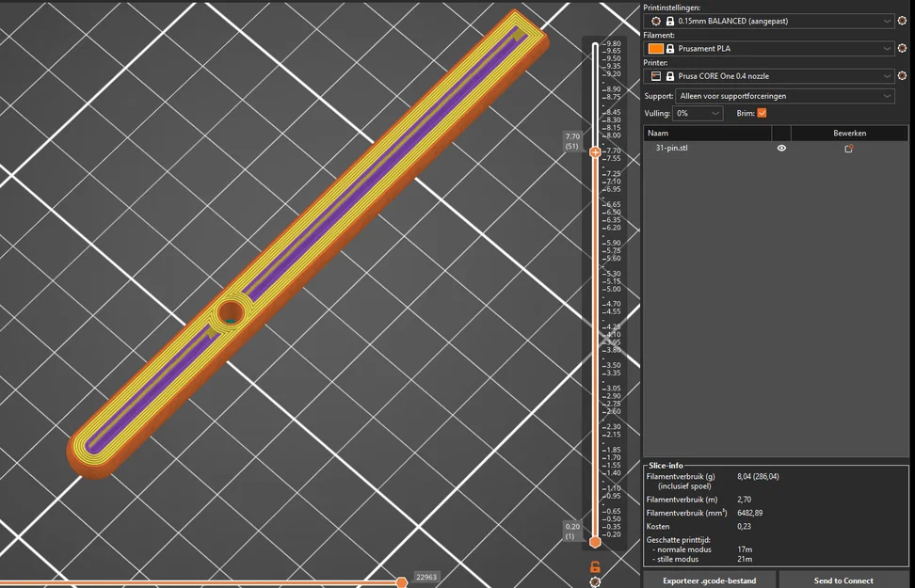The width and height of the screenshot is (915, 588).
Task: Click the Bewerken column header
Action: 849,133
